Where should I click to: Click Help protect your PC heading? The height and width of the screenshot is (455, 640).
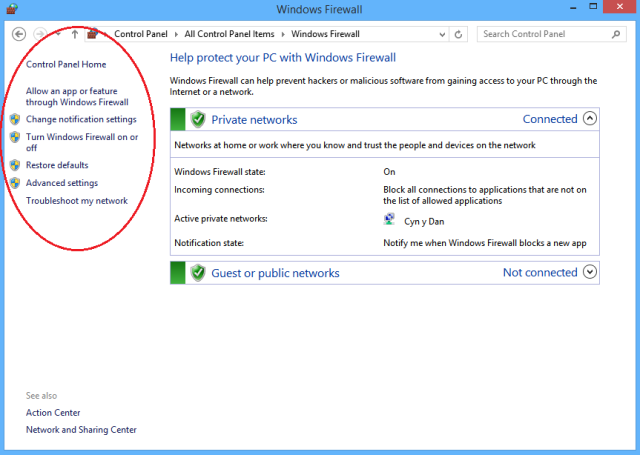pos(283,58)
